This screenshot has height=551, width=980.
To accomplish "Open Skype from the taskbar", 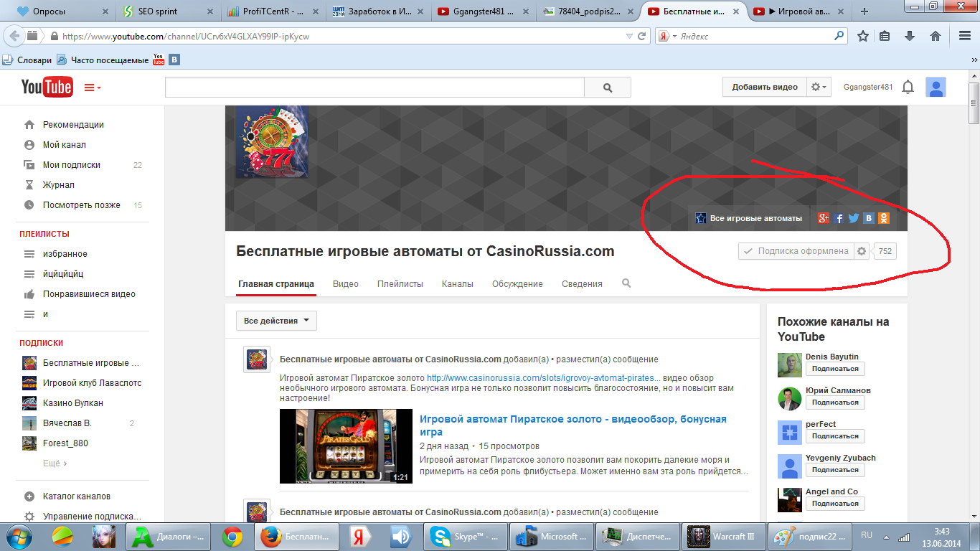I will (466, 537).
